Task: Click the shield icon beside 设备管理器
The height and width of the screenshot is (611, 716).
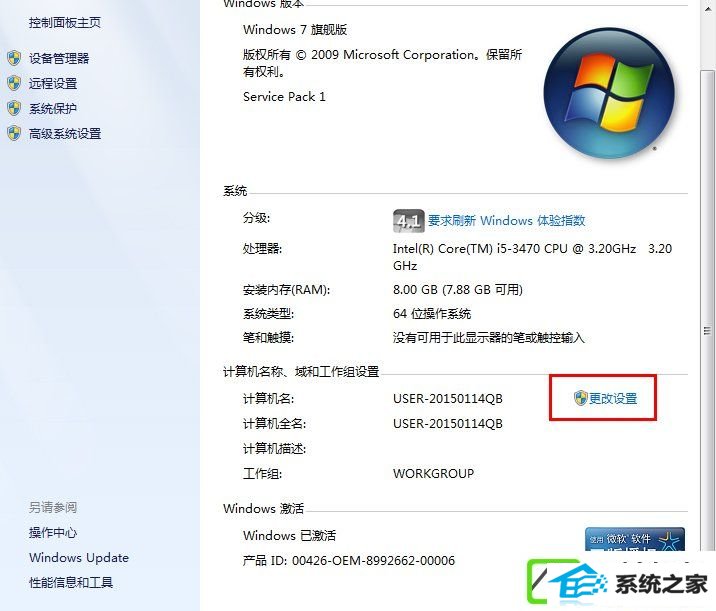Action: (14, 58)
